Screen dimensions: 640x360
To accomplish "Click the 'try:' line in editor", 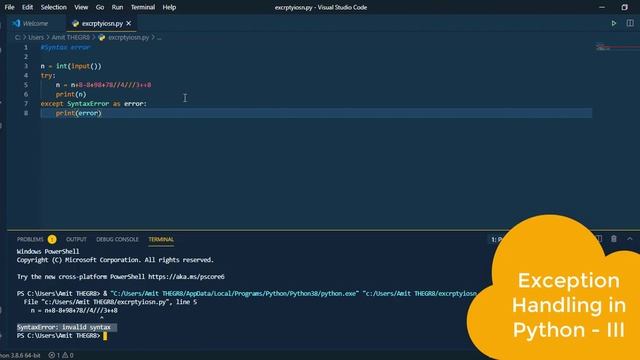I will coord(48,76).
